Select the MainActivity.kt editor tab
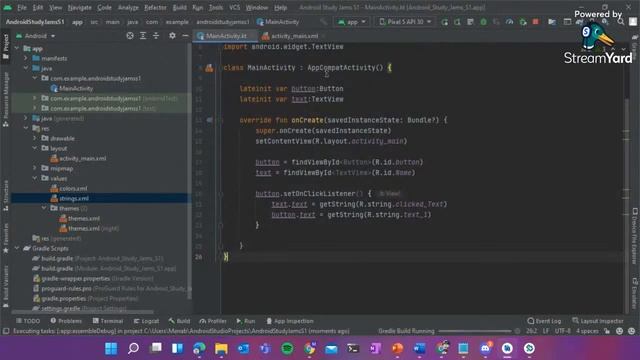This screenshot has width=640, height=360. pyautogui.click(x=224, y=36)
